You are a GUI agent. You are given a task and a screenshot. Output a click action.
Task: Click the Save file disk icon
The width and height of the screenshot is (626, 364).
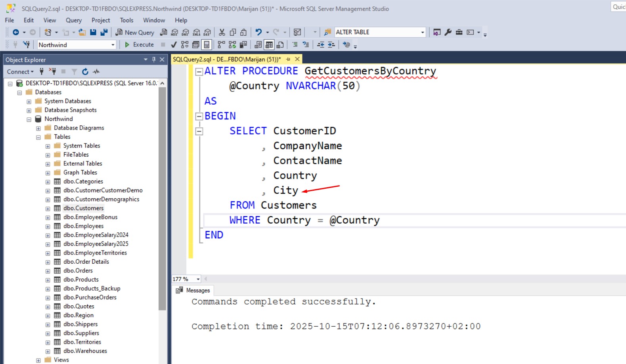93,33
